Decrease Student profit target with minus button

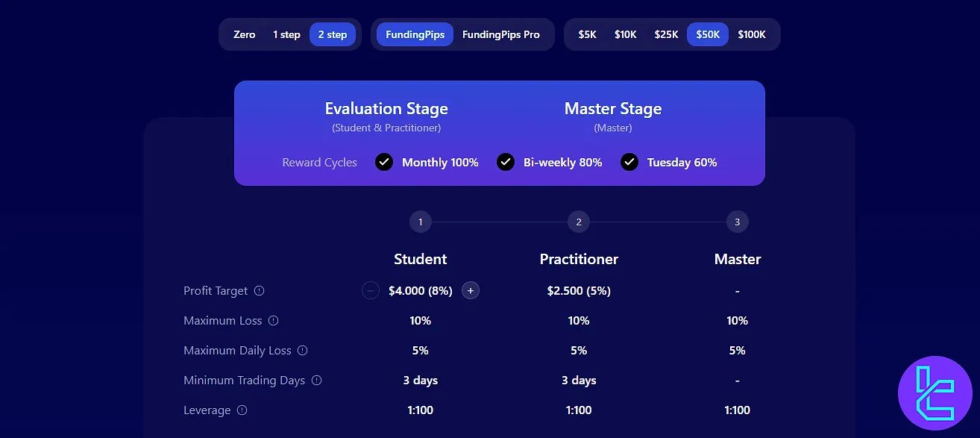point(371,291)
